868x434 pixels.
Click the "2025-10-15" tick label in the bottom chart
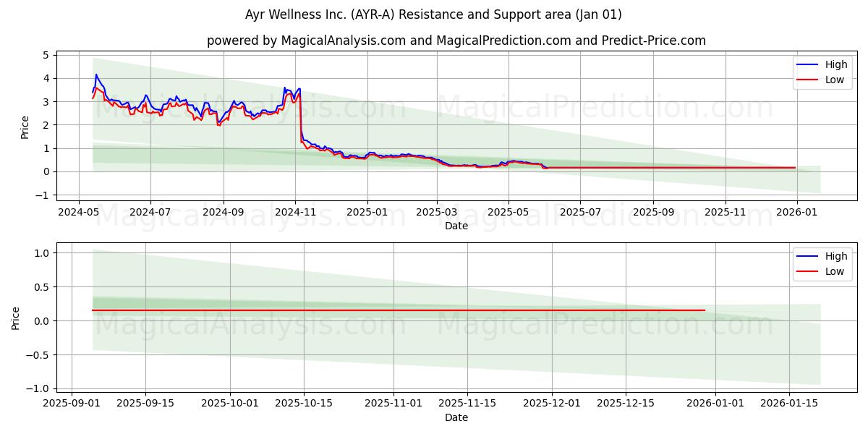click(x=305, y=404)
